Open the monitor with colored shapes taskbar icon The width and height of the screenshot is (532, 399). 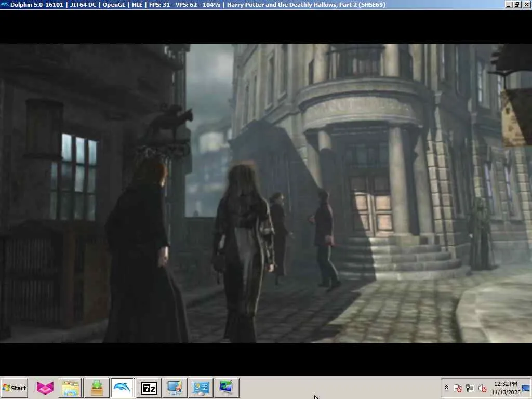coord(175,388)
